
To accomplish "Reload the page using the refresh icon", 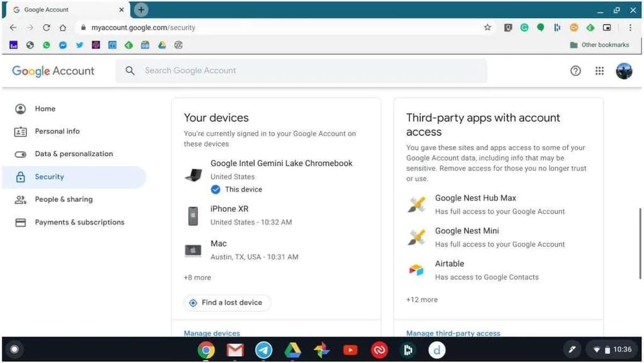I will point(47,28).
